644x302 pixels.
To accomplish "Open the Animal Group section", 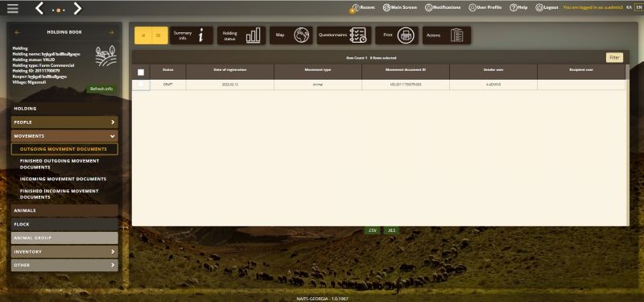I will 64,238.
